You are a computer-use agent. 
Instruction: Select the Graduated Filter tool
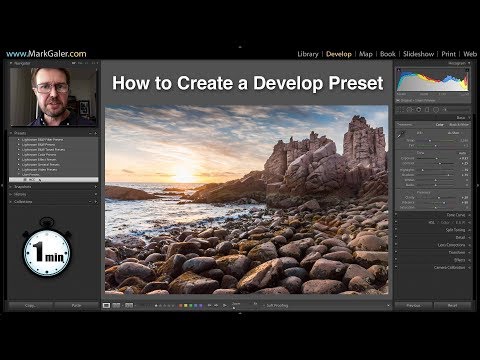click(427, 110)
